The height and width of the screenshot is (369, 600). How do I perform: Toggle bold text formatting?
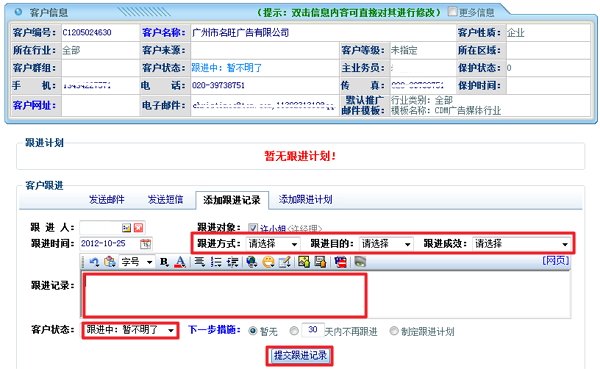pyautogui.click(x=164, y=262)
